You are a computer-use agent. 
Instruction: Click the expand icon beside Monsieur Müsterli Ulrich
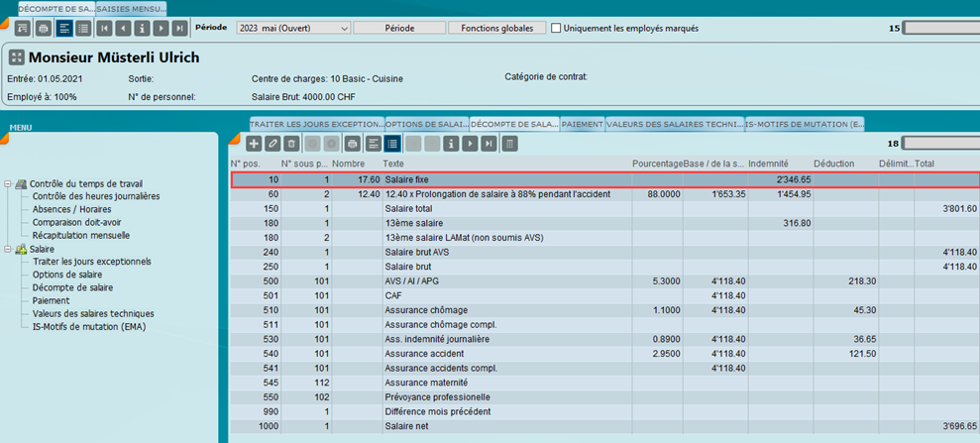point(16,57)
